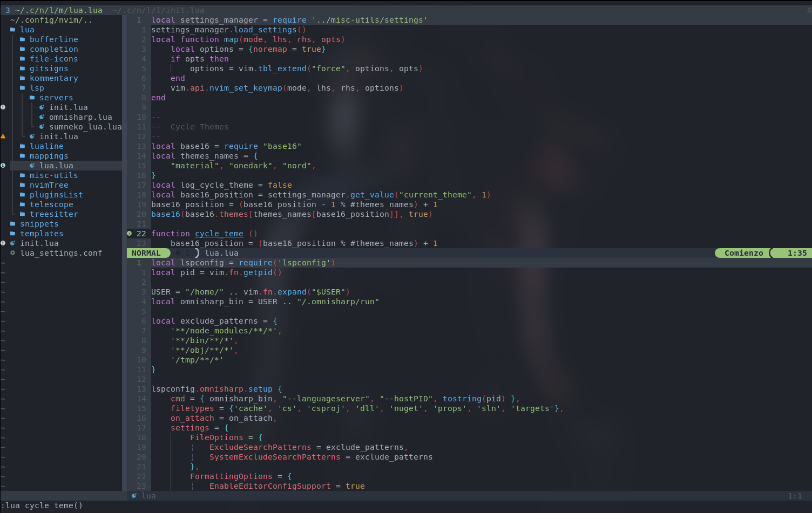Click tbl_extend in the top split
Image resolution: width=812 pixels, height=513 pixels.
282,69
